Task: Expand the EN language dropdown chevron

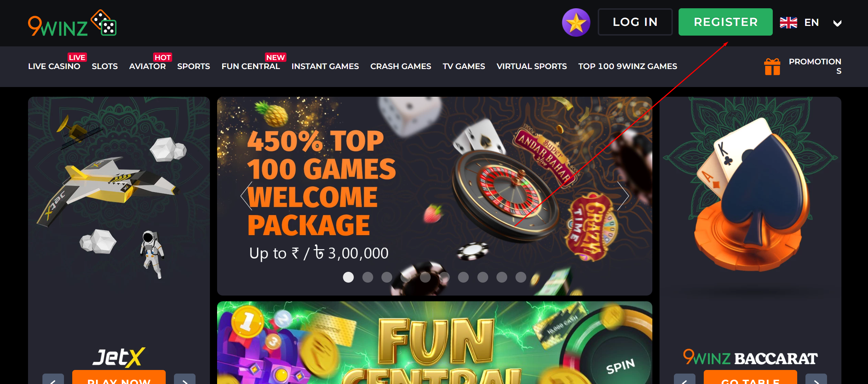Action: point(837,23)
